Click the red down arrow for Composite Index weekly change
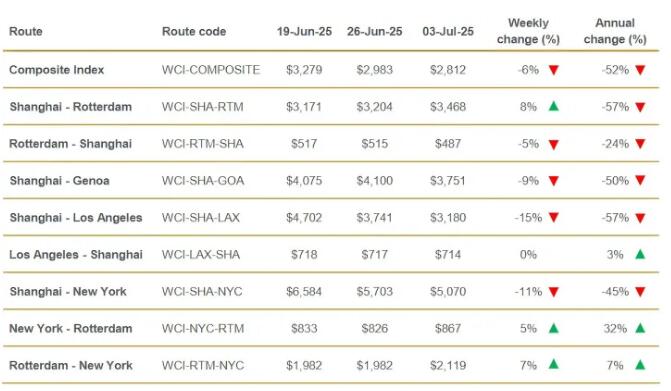 (554, 70)
